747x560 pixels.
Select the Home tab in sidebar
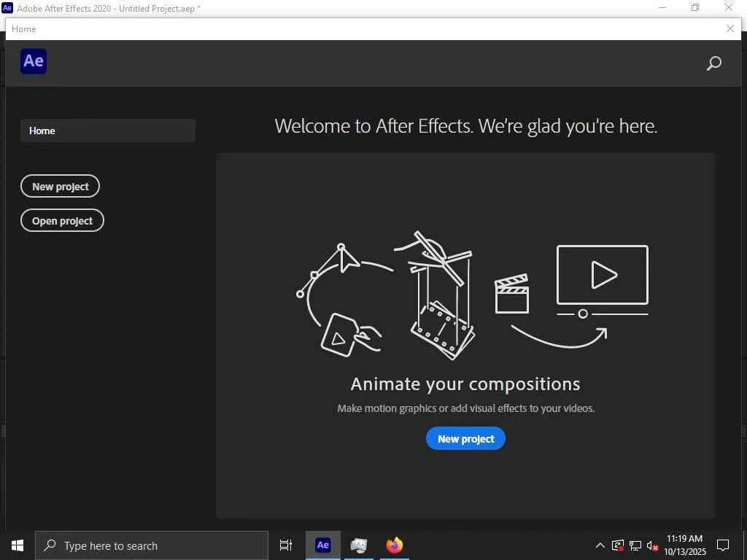(x=108, y=131)
